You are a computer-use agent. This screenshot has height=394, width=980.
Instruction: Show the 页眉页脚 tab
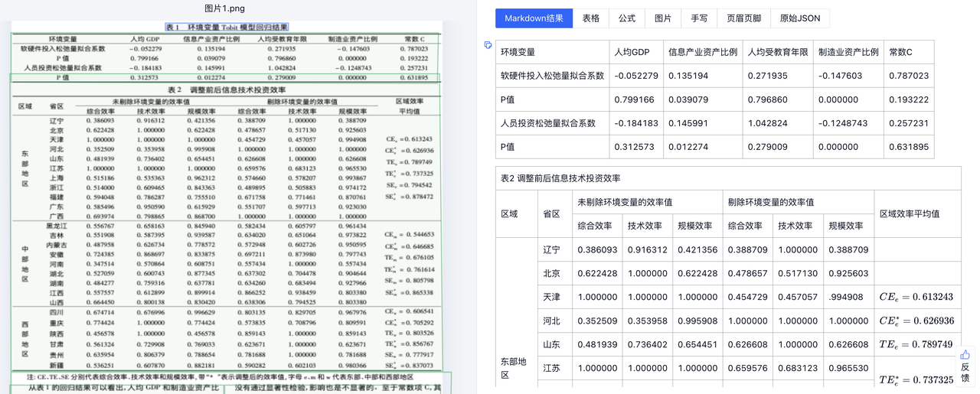click(744, 18)
